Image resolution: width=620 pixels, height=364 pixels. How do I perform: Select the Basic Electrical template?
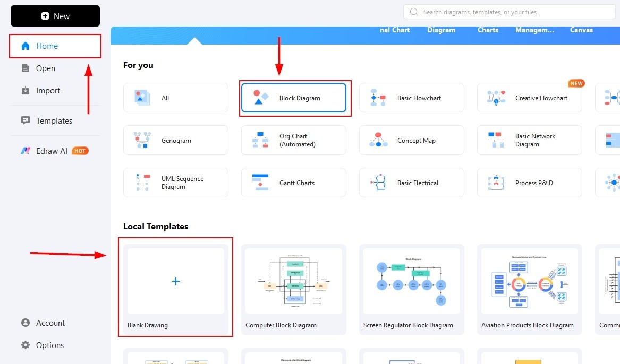[411, 182]
